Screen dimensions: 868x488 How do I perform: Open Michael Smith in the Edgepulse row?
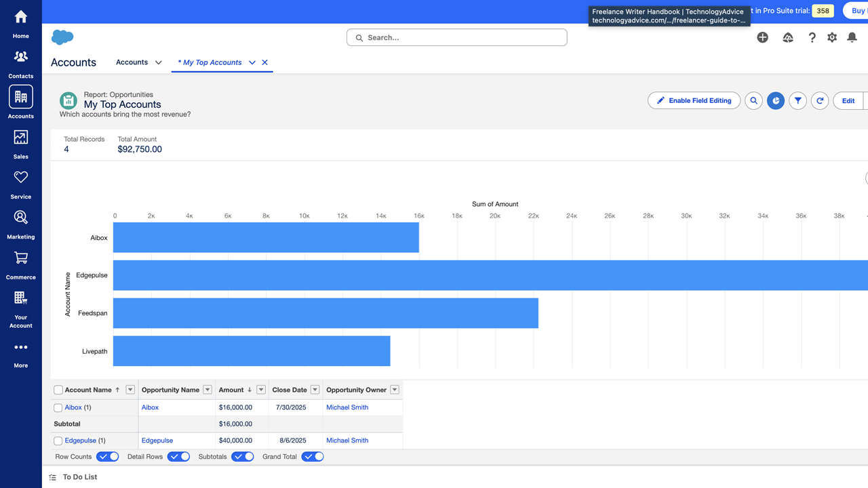coord(347,441)
